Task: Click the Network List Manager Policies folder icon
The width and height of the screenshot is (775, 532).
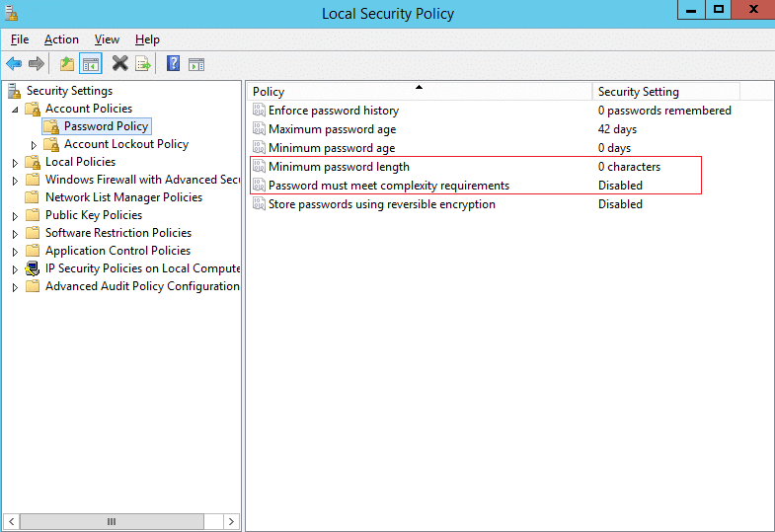Action: tap(33, 197)
